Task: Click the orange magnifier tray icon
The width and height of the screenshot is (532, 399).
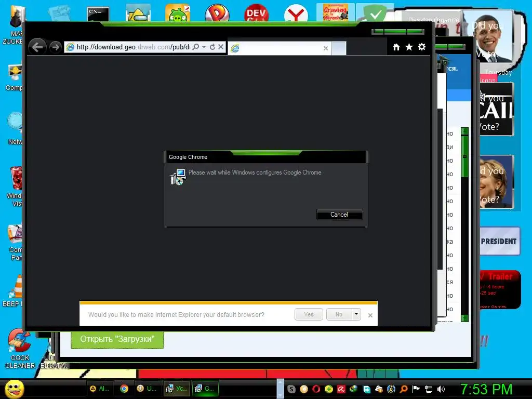Action: point(404,389)
